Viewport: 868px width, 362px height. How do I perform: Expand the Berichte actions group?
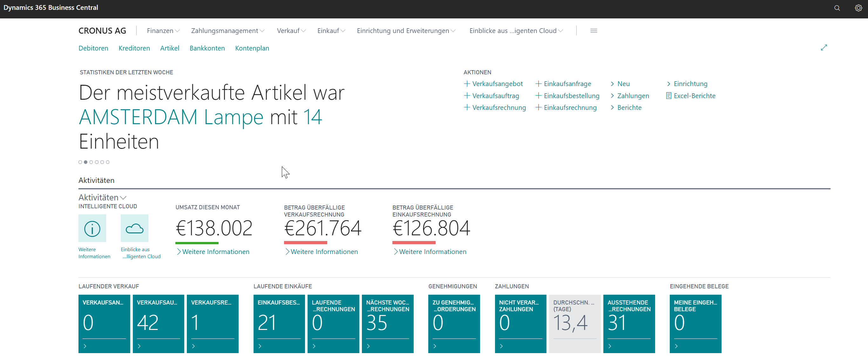[x=626, y=107]
